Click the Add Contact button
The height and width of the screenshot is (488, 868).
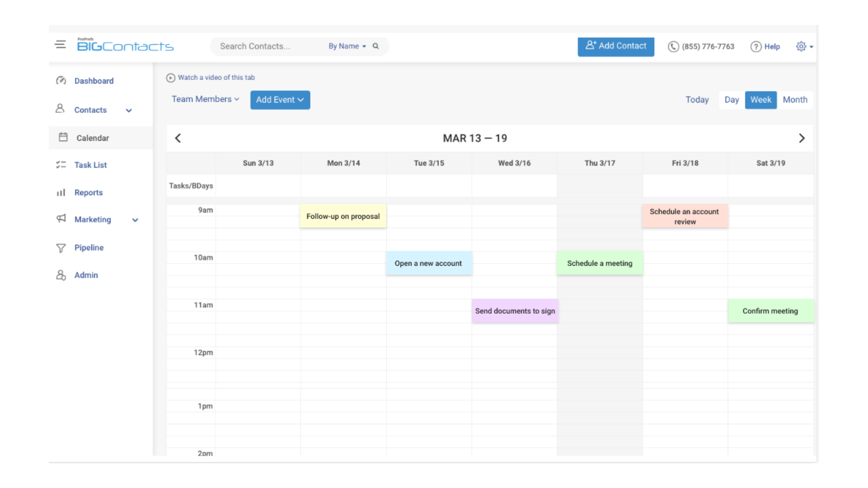616,47
